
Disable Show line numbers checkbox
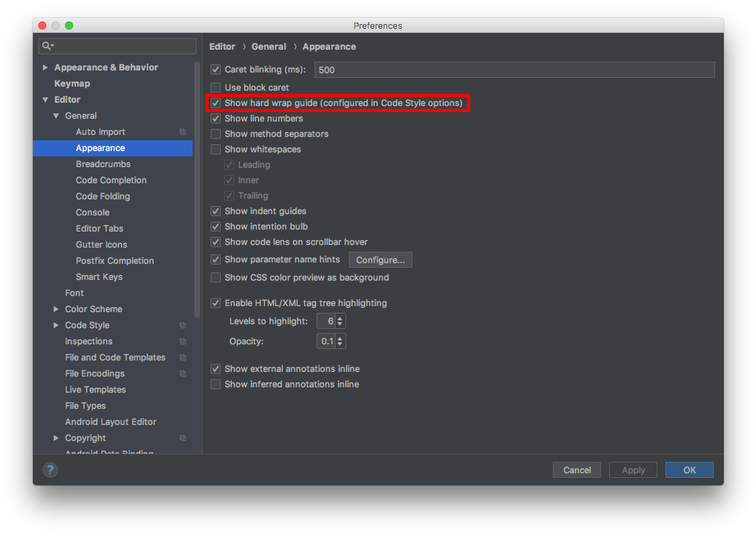216,119
